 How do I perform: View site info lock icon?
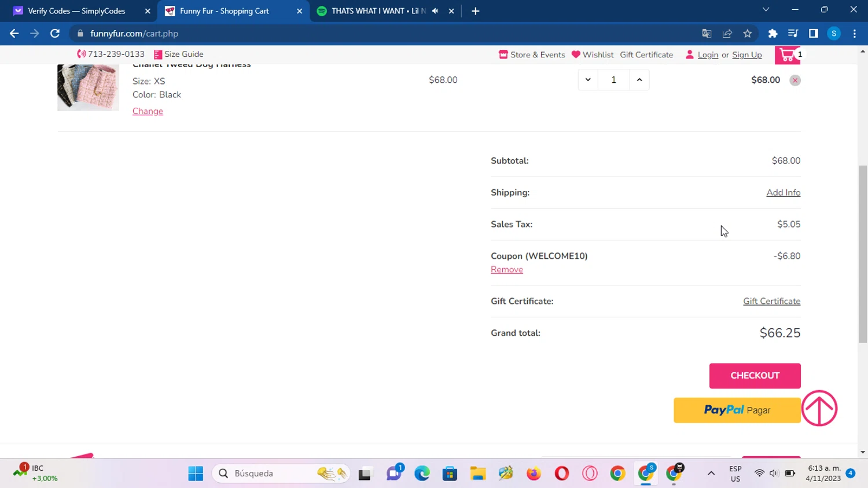pyautogui.click(x=80, y=34)
